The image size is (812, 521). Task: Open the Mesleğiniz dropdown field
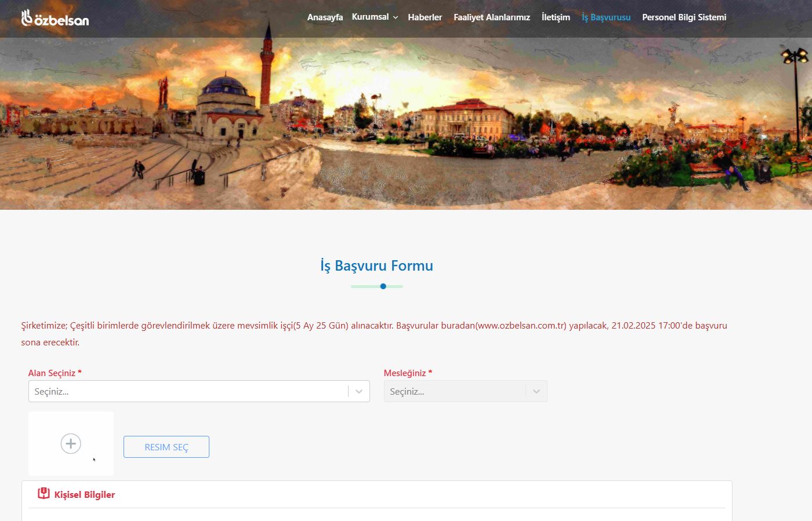click(465, 391)
